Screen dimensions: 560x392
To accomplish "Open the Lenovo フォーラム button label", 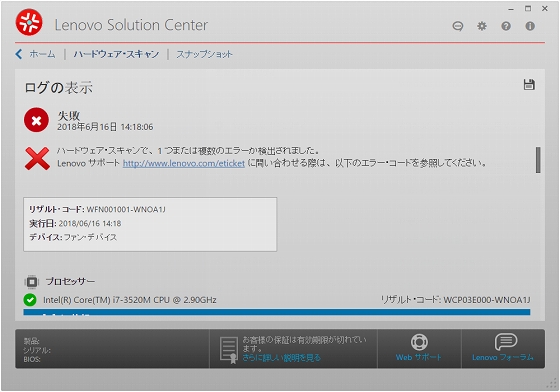I will (503, 357).
